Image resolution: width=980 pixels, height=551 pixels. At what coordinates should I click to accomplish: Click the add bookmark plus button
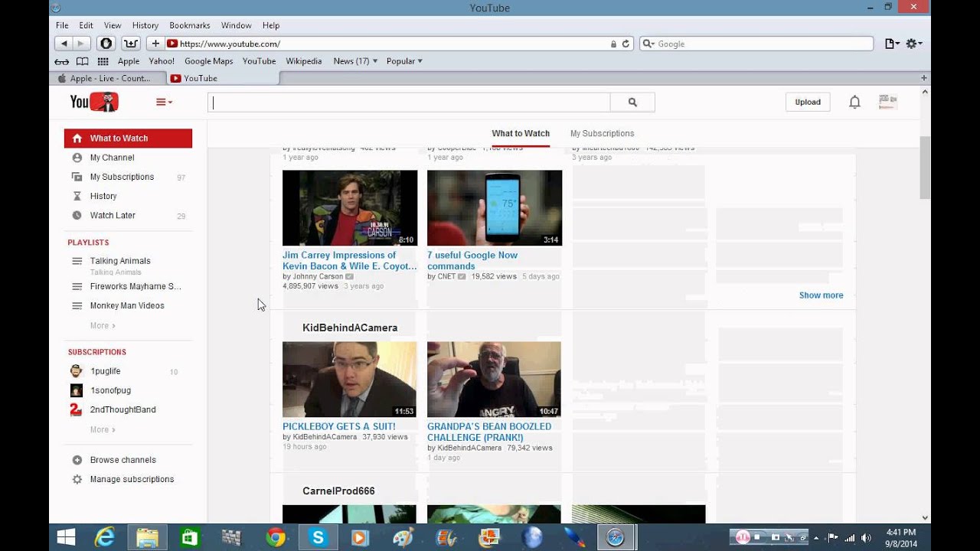tap(155, 44)
